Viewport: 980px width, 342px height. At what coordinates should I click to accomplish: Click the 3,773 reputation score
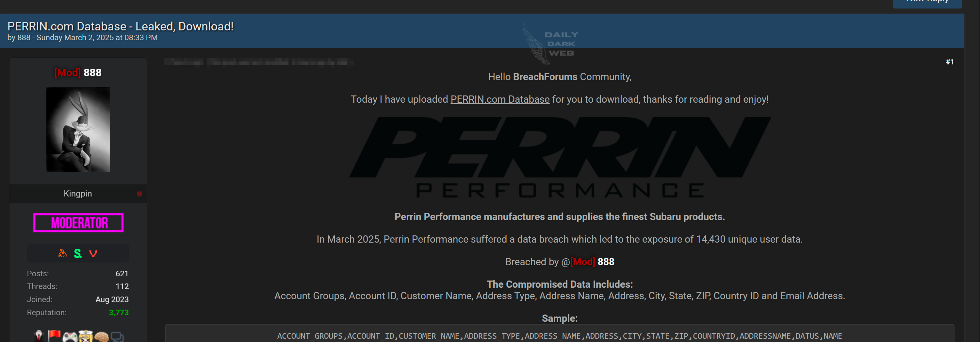(x=119, y=312)
